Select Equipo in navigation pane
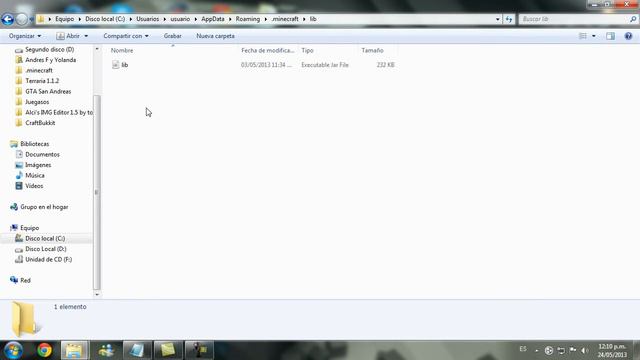The height and width of the screenshot is (360, 640). 29,228
